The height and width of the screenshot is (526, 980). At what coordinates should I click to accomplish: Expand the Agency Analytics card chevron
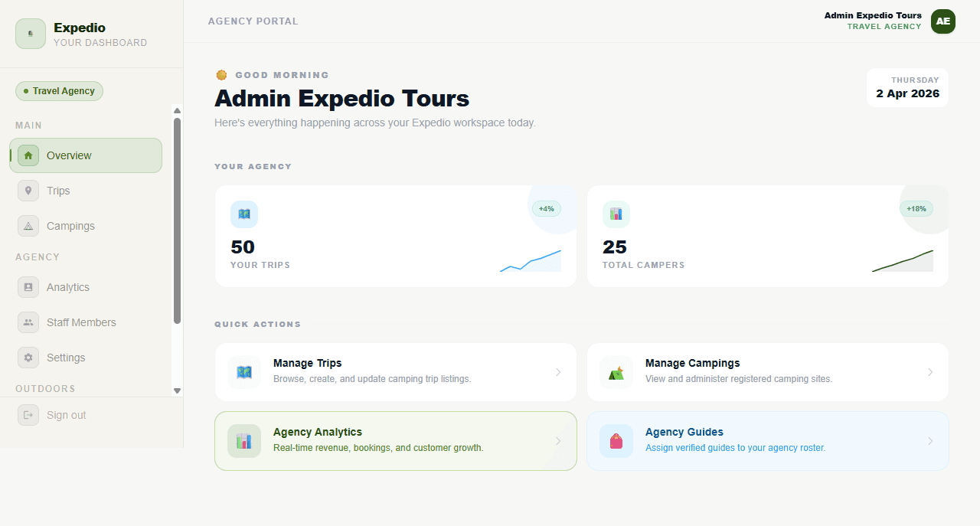pos(558,441)
